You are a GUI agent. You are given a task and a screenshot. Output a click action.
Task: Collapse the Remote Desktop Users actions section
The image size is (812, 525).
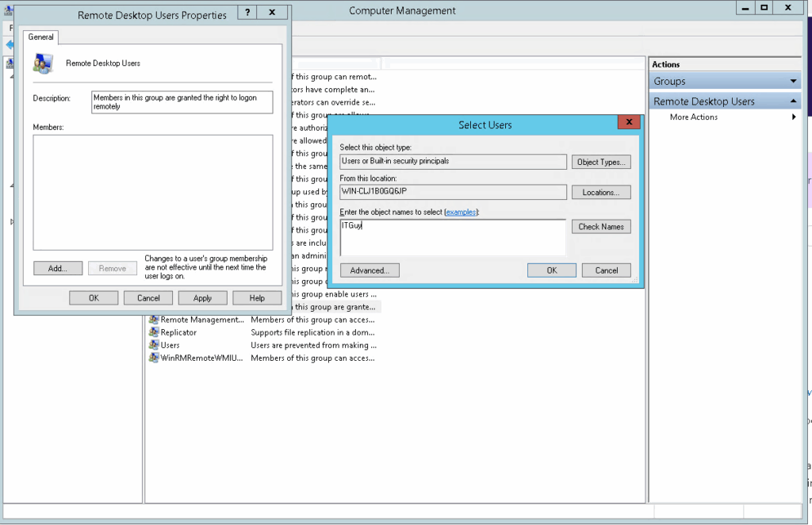(x=794, y=102)
